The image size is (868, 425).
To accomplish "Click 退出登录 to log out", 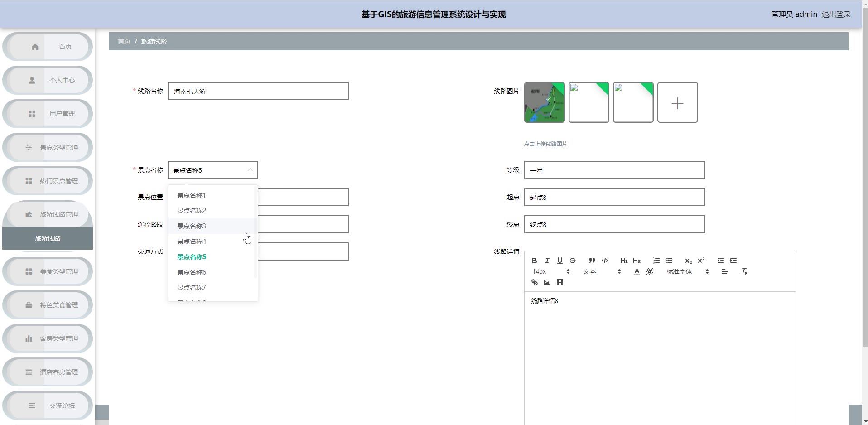I will pyautogui.click(x=836, y=14).
